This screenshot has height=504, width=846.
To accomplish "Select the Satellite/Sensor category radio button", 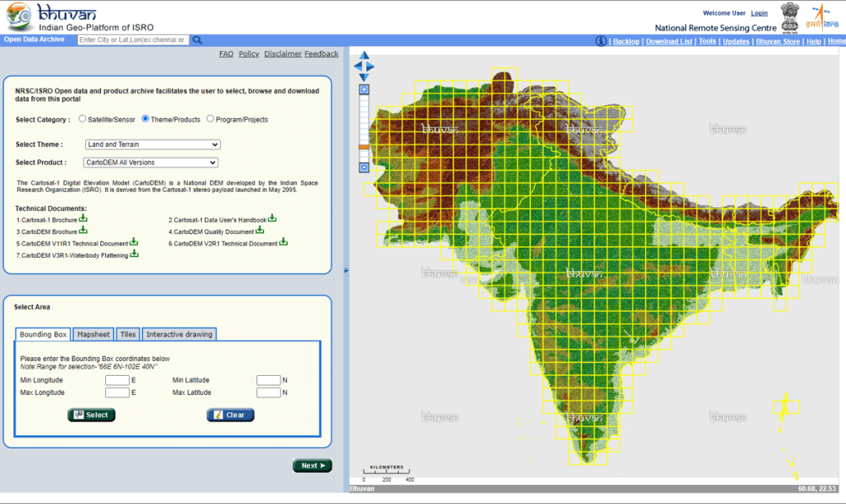I will click(x=81, y=118).
